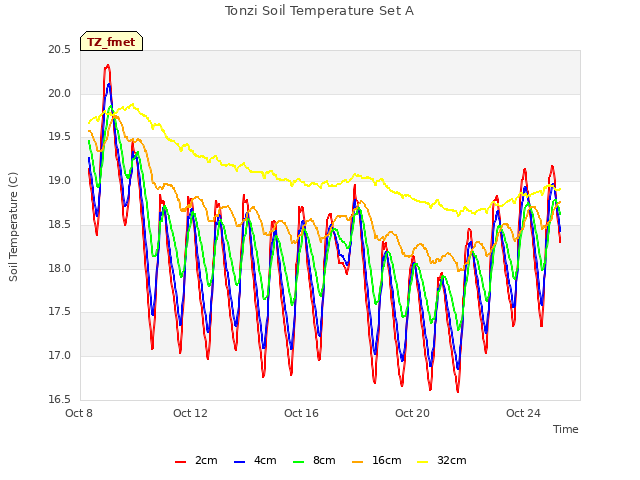Click the green 8cm legend color marker
This screenshot has height=480, width=640.
[299, 462]
